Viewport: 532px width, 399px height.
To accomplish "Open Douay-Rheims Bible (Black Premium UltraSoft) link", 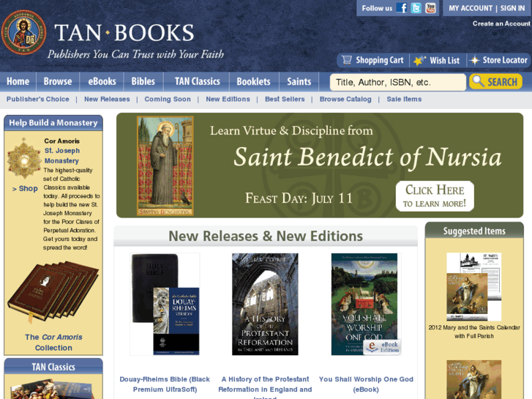I will [165, 384].
